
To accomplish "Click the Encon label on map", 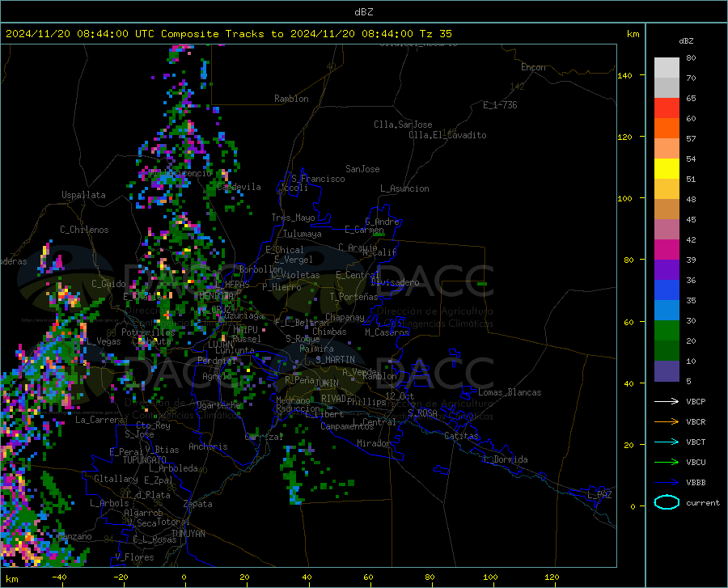I will click(533, 67).
